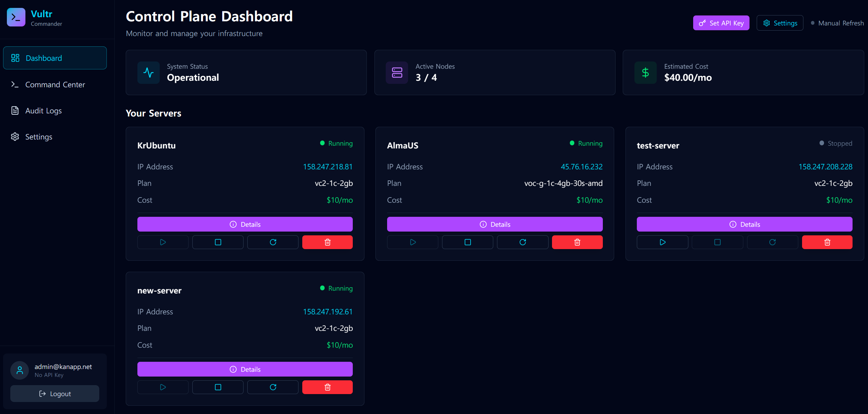
Task: Stop the AlmaUS server with square icon
Action: point(467,242)
